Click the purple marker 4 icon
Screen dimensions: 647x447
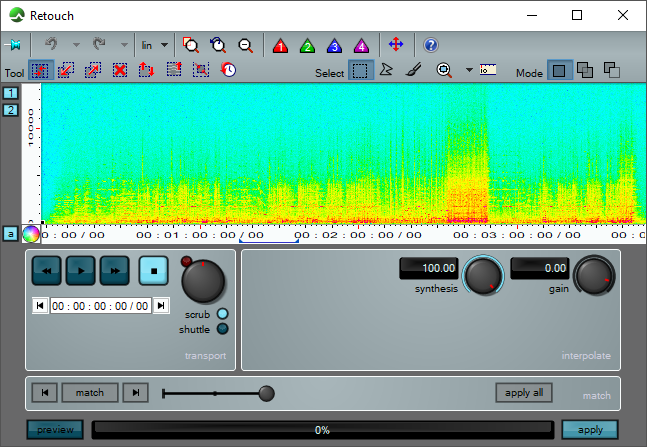pos(361,45)
